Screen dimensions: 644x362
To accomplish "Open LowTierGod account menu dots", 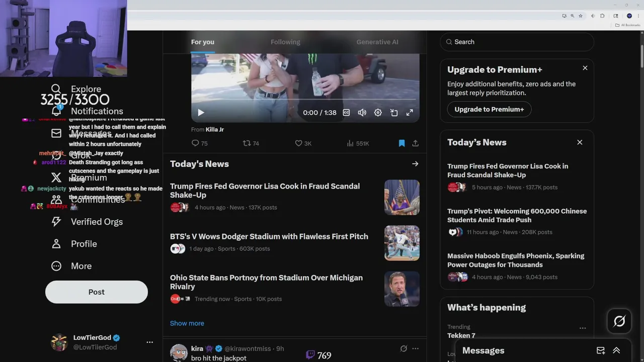I will [x=149, y=342].
